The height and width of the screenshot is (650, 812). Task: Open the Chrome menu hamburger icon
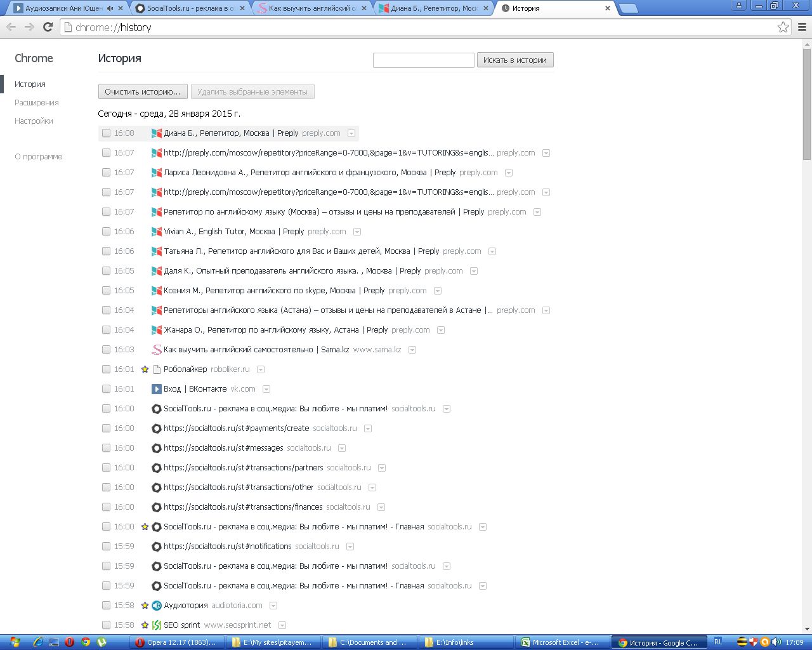click(802, 27)
